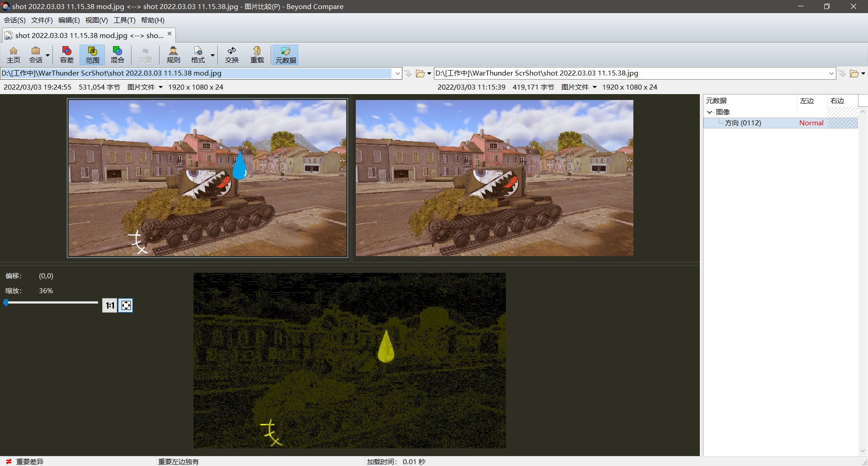Toggle the 范围 range view mode

tap(92, 55)
